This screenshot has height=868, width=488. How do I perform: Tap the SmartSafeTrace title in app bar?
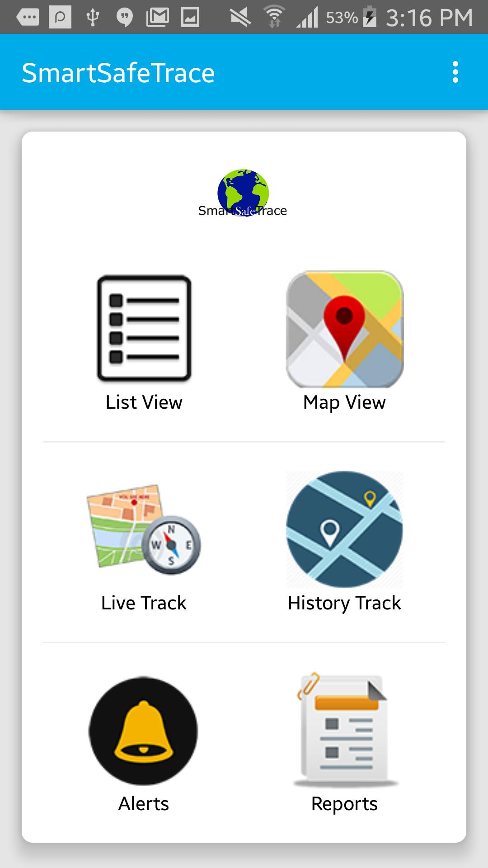pyautogui.click(x=118, y=73)
